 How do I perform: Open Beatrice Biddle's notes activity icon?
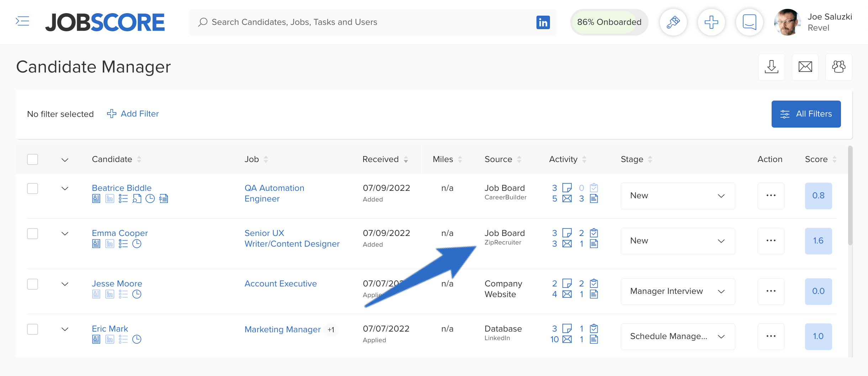coord(567,188)
